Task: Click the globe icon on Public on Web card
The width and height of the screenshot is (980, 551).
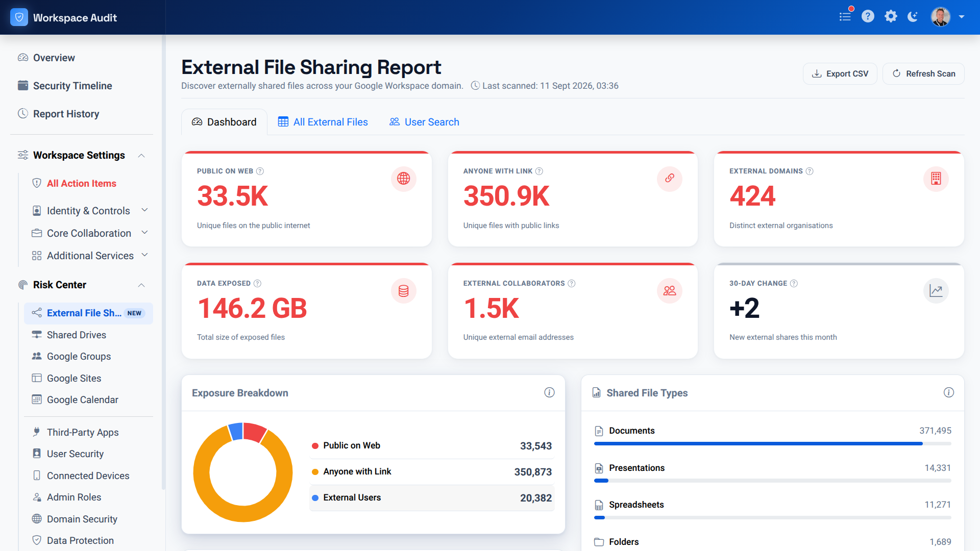Action: click(404, 179)
